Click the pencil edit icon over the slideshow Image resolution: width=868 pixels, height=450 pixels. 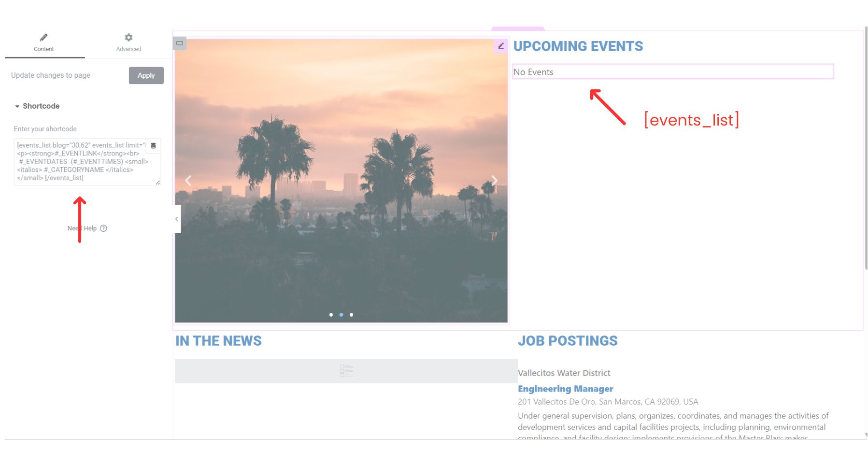coord(501,46)
